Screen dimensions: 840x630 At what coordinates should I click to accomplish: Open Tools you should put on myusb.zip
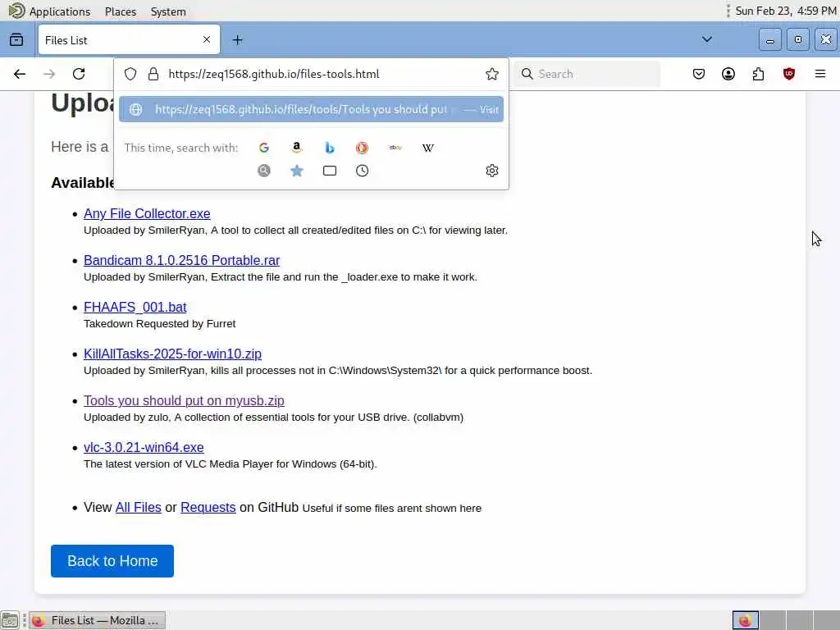pos(184,400)
